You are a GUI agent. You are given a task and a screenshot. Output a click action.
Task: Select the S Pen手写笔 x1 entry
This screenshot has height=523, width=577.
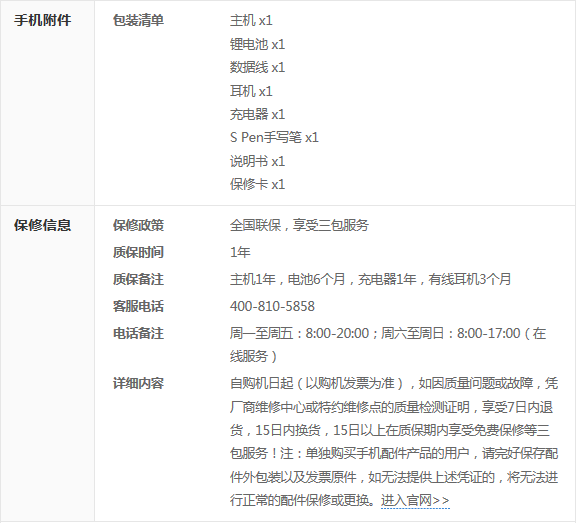point(274,138)
